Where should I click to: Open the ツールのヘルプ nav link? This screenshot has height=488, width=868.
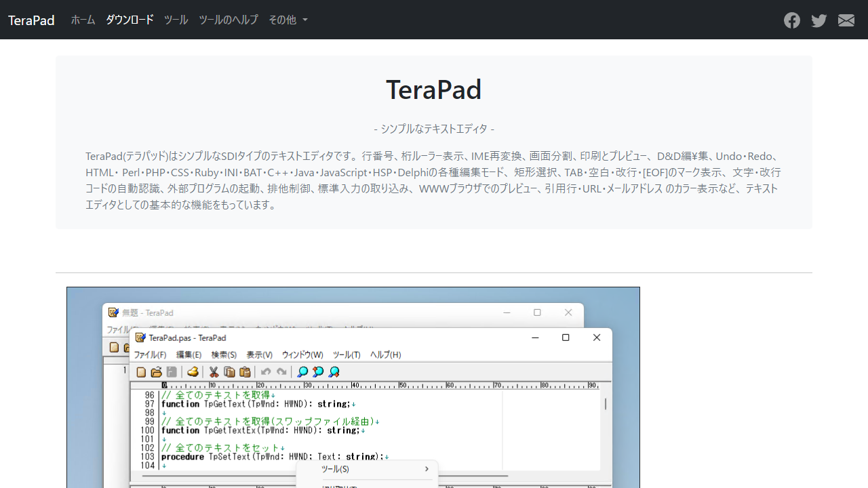pyautogui.click(x=229, y=20)
